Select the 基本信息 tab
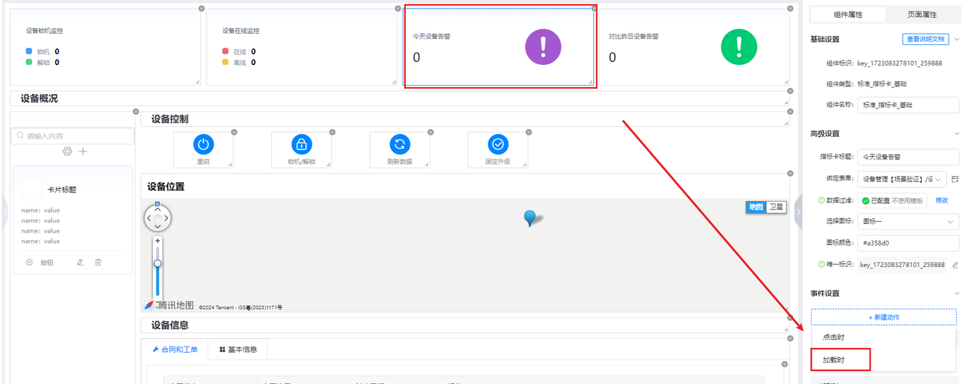 238,350
